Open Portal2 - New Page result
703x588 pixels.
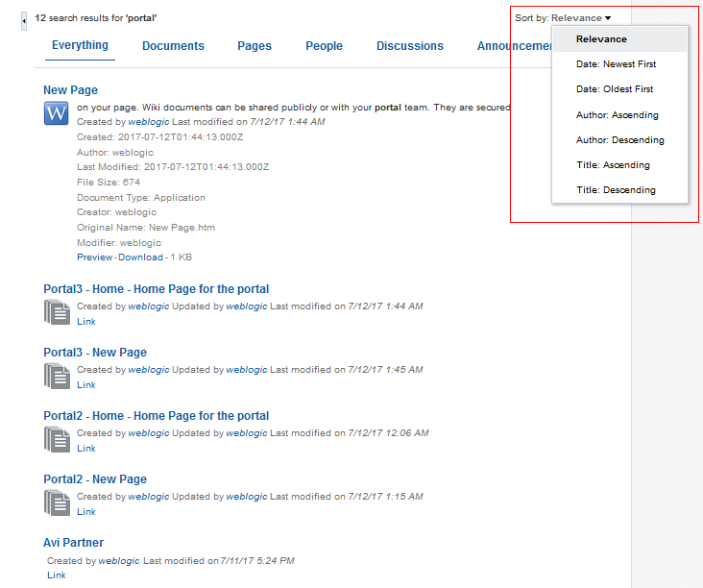point(95,479)
